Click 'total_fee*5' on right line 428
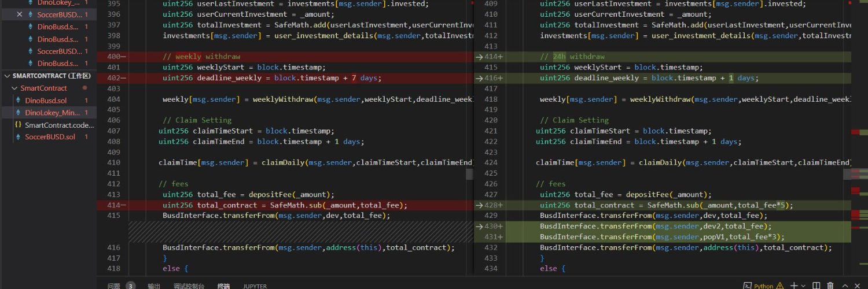 (762, 205)
